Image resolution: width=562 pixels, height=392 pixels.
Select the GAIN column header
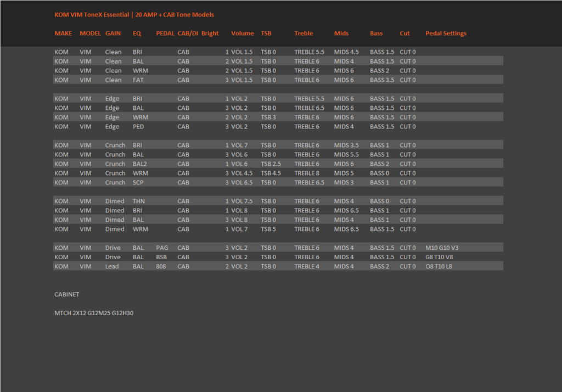click(x=113, y=33)
